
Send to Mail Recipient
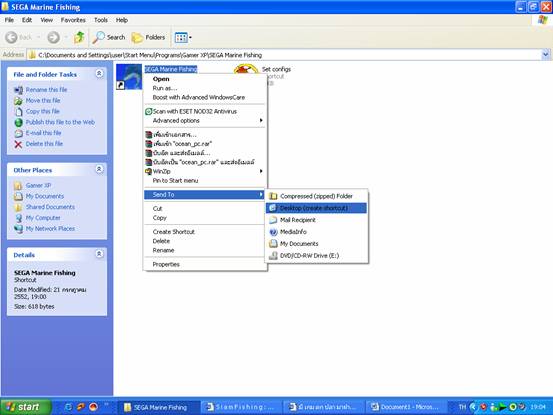[317, 220]
